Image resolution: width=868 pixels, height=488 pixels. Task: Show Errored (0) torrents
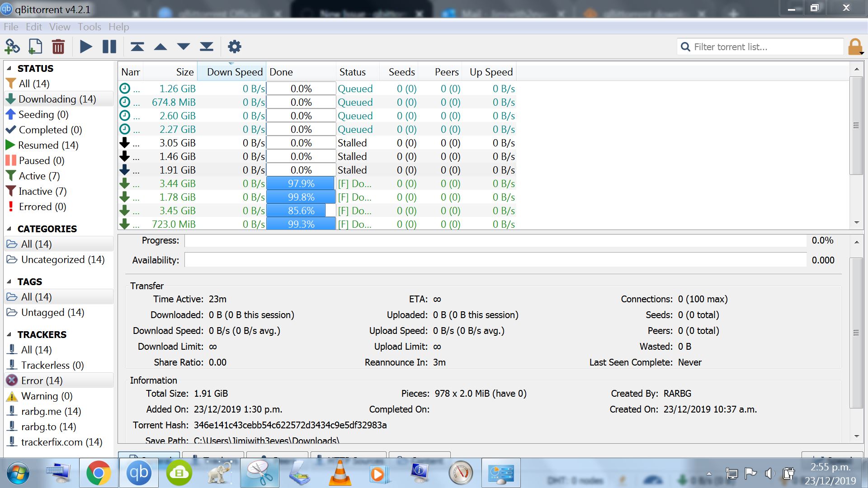[x=59, y=207]
